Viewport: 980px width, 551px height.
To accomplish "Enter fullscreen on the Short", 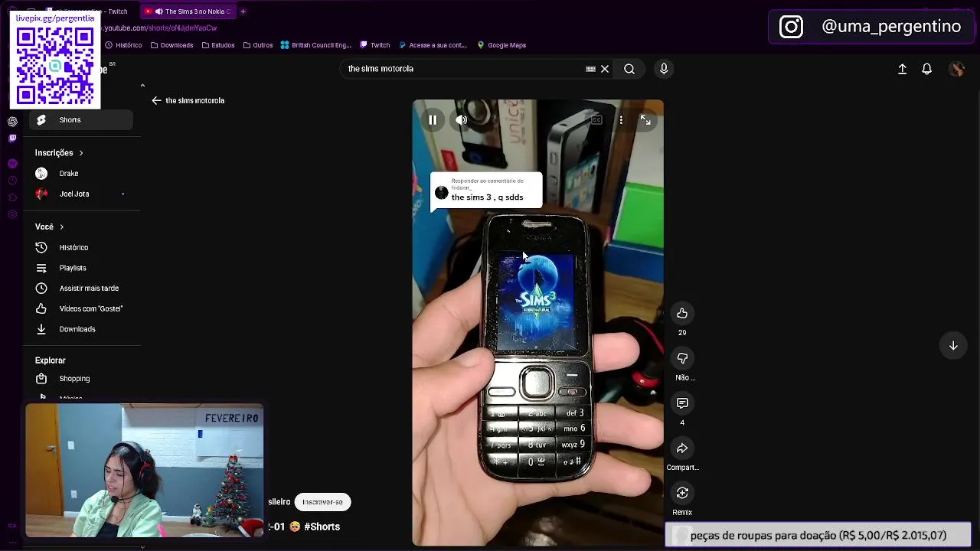I will [x=645, y=120].
